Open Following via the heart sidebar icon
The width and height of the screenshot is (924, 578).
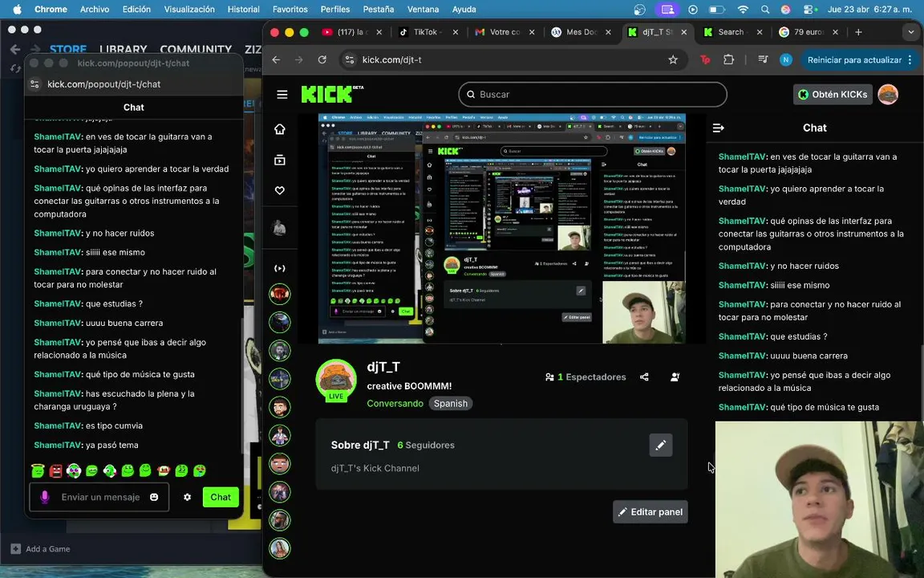280,190
